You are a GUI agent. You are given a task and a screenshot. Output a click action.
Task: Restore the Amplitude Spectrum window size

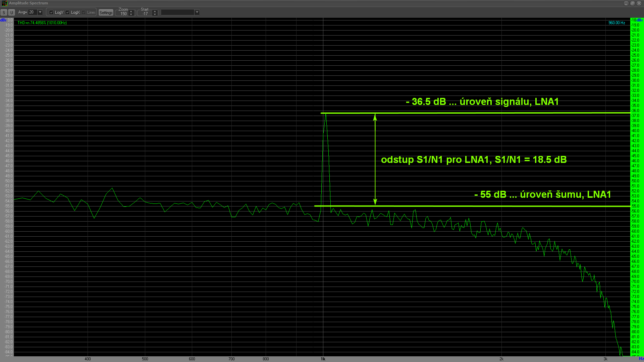click(632, 3)
